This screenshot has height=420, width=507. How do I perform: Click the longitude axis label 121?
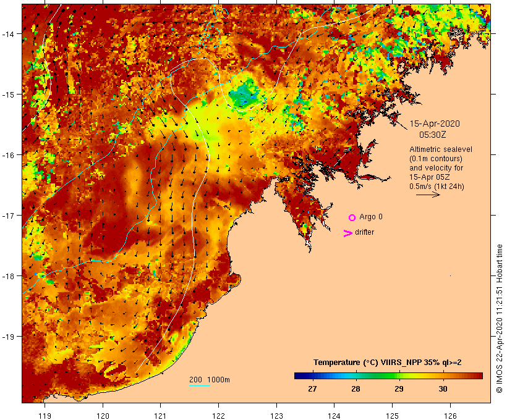coord(160,416)
